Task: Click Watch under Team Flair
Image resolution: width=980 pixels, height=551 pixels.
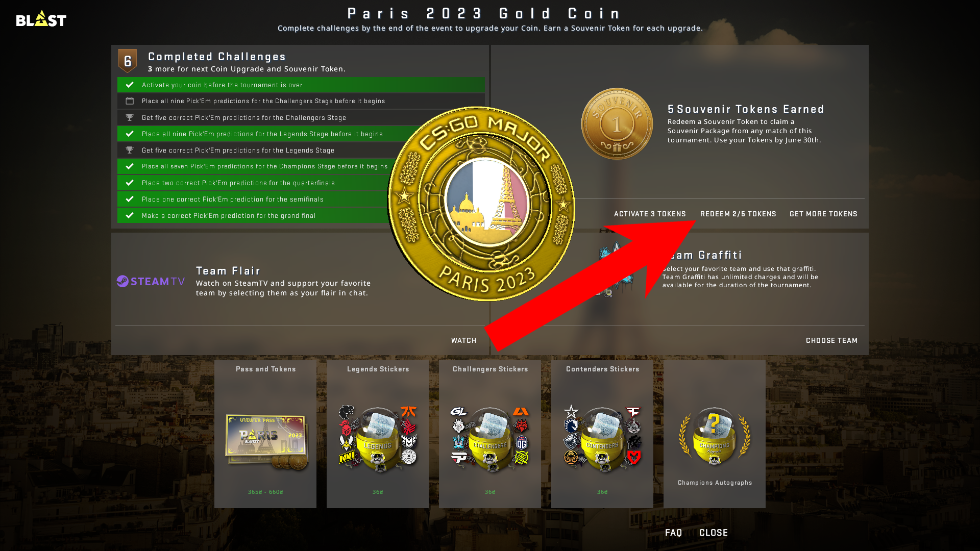Action: pos(463,340)
